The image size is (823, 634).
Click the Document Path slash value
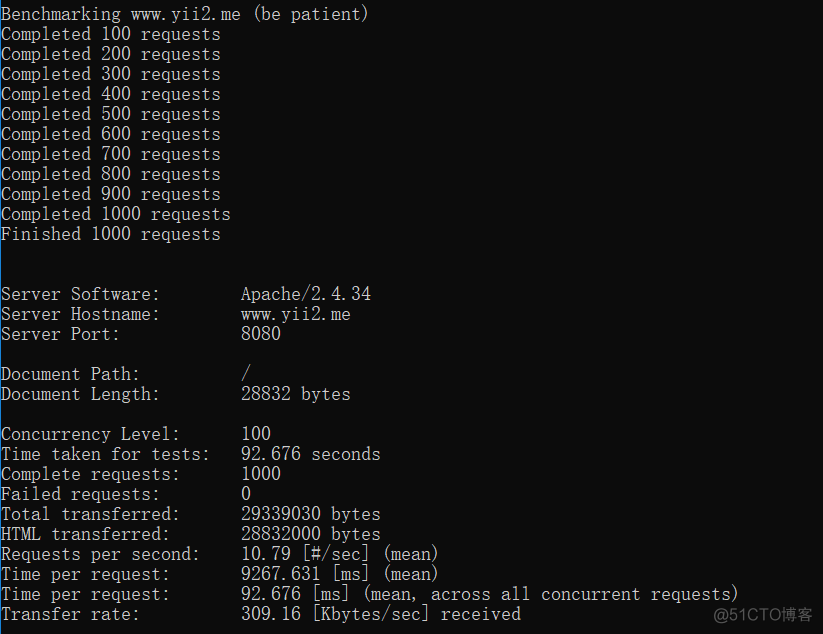(x=246, y=374)
